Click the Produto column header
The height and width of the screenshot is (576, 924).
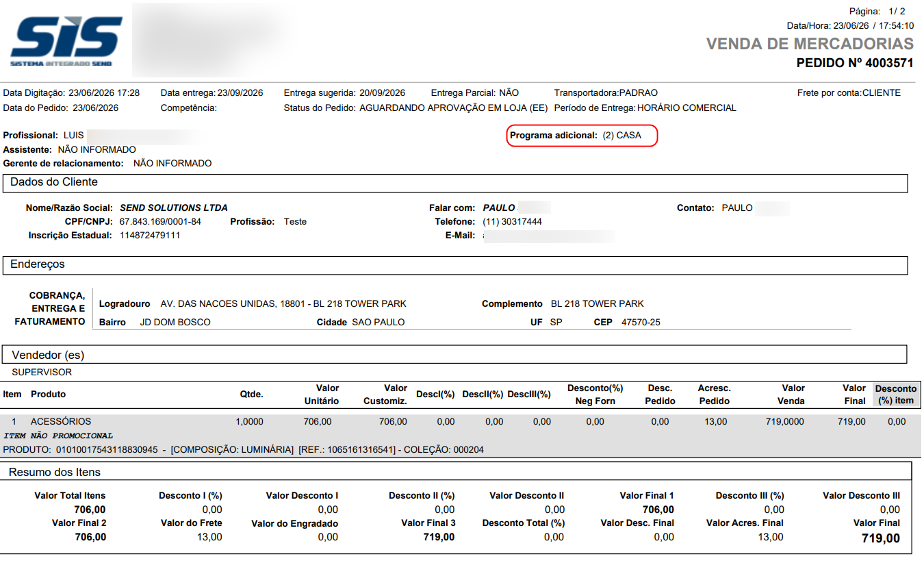tap(48, 395)
